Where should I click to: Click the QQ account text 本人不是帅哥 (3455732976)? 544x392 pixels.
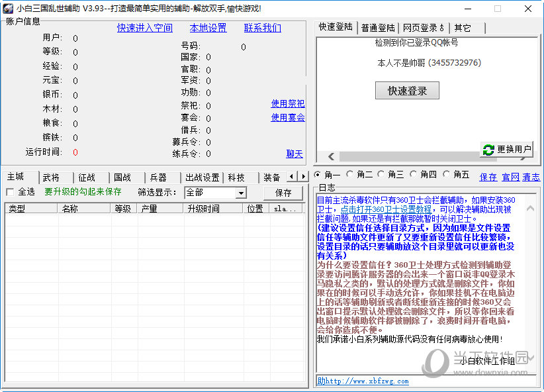point(429,63)
